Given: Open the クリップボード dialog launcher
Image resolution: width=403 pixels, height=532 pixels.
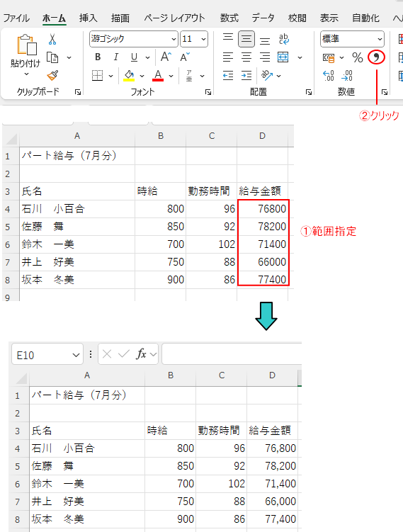Looking at the screenshot, I should (x=78, y=92).
